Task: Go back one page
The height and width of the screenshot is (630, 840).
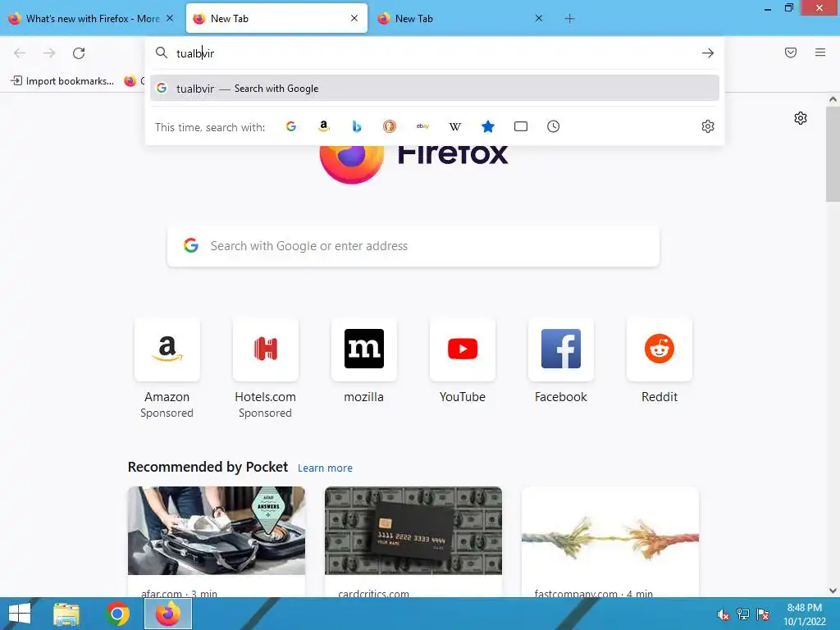Action: point(20,53)
